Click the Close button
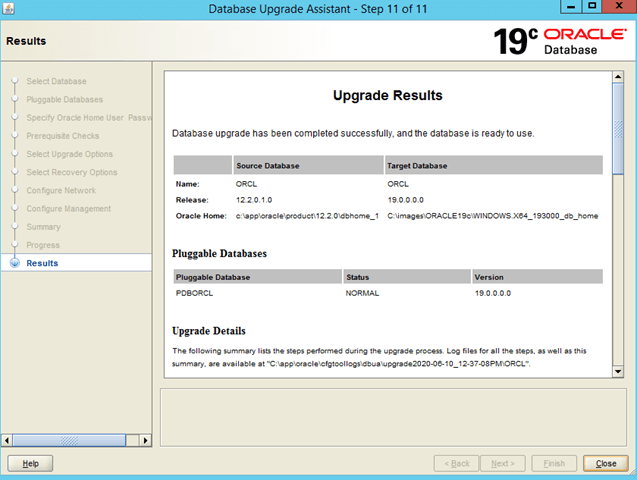637x480 pixels. 606,463
